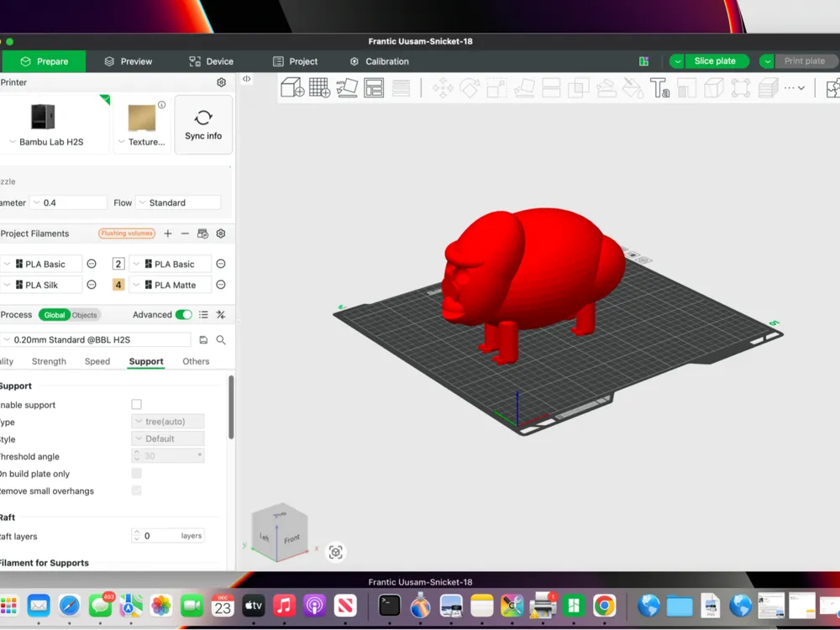Screen dimensions: 840x630
Task: Open the Flushing volumes dialog
Action: [x=126, y=234]
